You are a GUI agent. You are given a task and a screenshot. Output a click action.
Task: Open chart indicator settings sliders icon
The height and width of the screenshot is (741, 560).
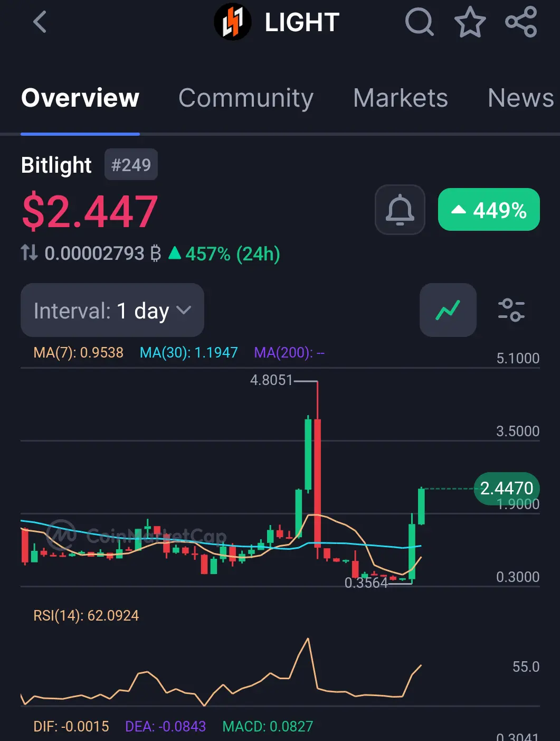click(x=511, y=310)
